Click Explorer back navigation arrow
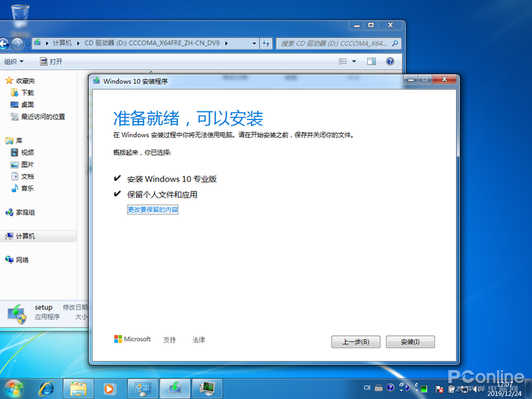 tap(3, 43)
